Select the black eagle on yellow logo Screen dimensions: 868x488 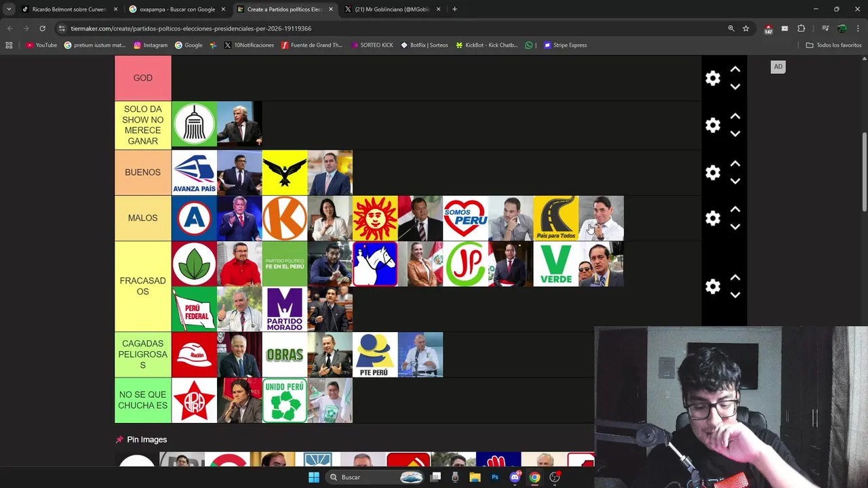point(285,172)
